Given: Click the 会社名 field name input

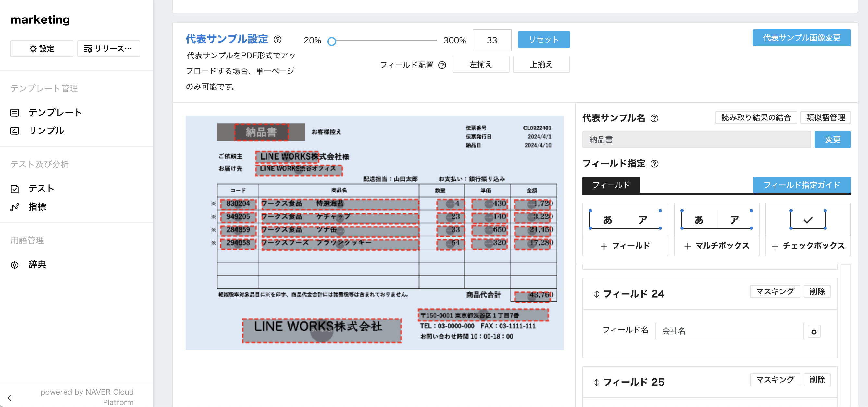Looking at the screenshot, I should click(x=729, y=331).
